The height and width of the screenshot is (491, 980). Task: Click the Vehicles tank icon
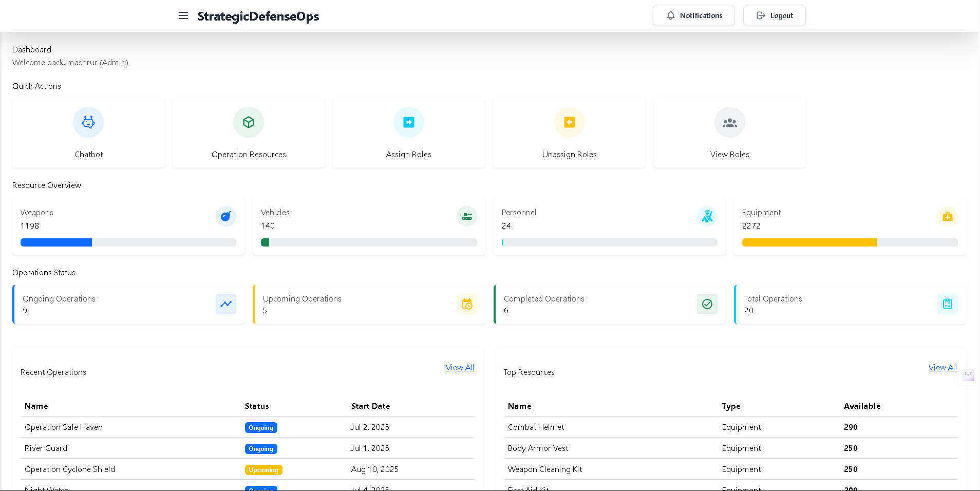(x=467, y=216)
